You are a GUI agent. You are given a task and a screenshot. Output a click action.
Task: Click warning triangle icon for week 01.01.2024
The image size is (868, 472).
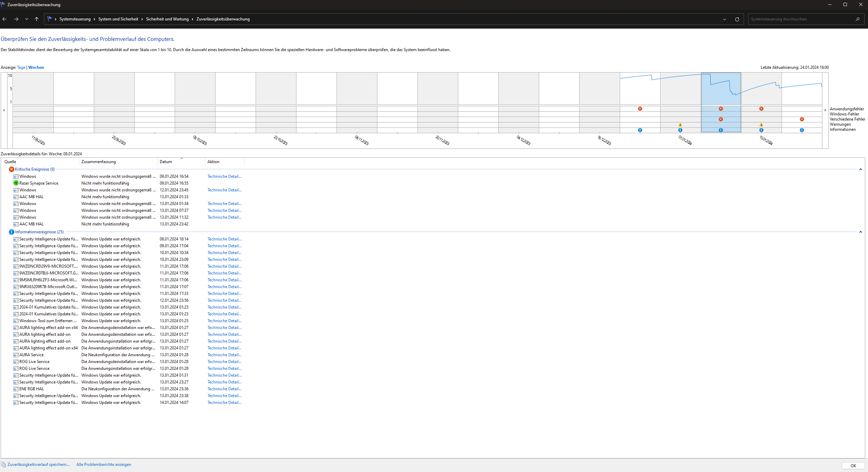pos(680,125)
